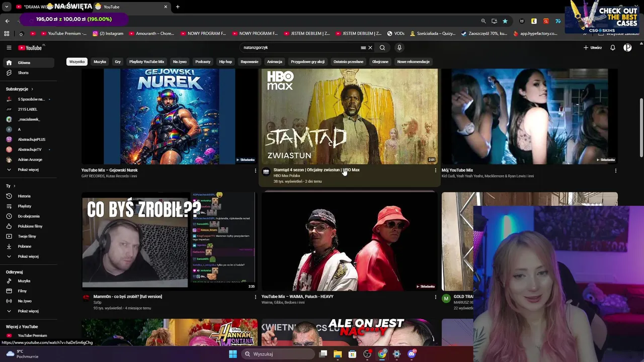Open File Explorer from the taskbar
644x362 pixels.
pyautogui.click(x=338, y=354)
